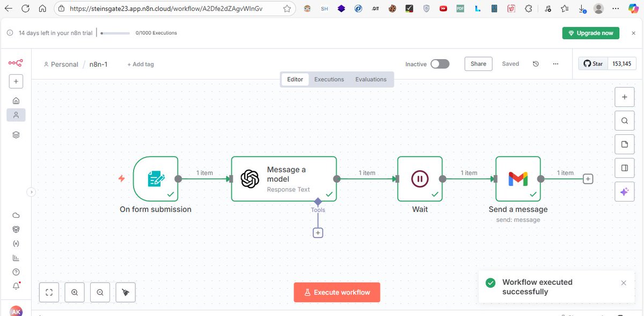Click the fit view zoom button
The height and width of the screenshot is (316, 644).
49,292
